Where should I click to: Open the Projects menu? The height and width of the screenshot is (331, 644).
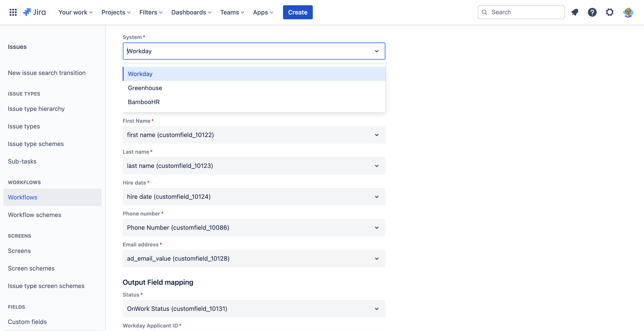(x=116, y=12)
